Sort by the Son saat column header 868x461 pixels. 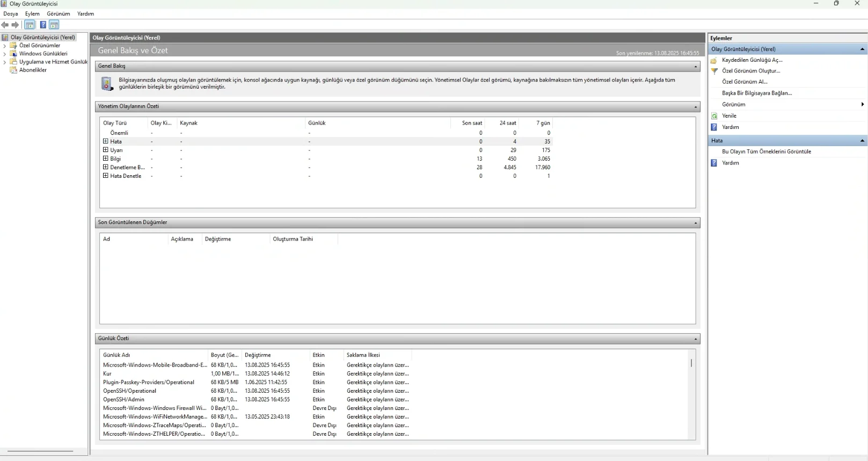point(468,123)
